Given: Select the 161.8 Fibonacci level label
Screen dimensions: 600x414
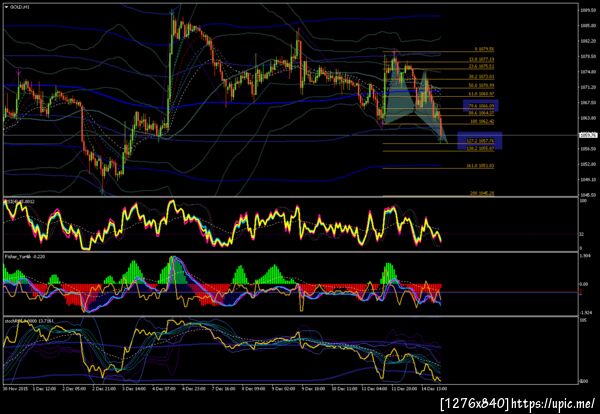Looking at the screenshot, I should tap(480, 166).
